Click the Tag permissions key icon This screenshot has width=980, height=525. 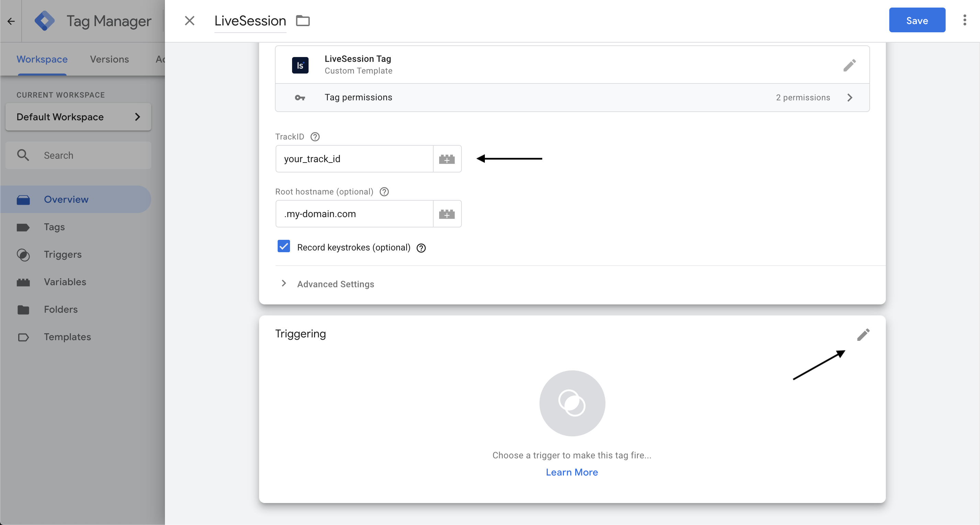point(300,97)
